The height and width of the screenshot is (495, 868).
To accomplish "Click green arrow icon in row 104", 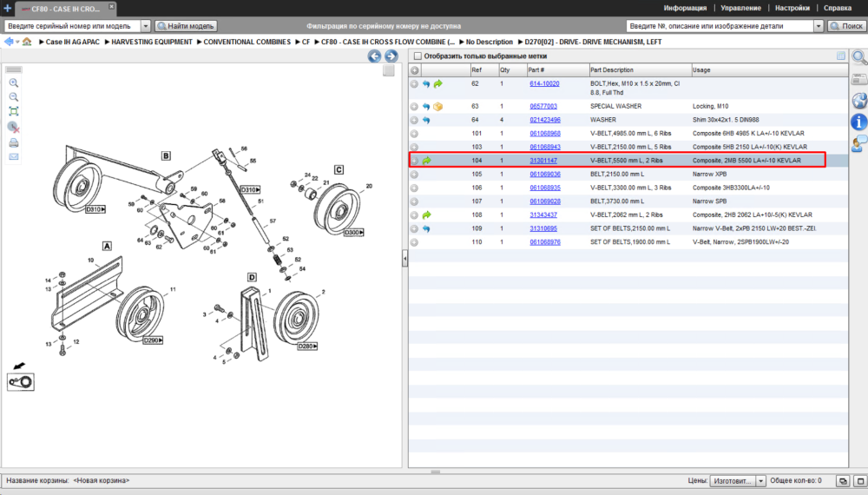I will pos(427,161).
